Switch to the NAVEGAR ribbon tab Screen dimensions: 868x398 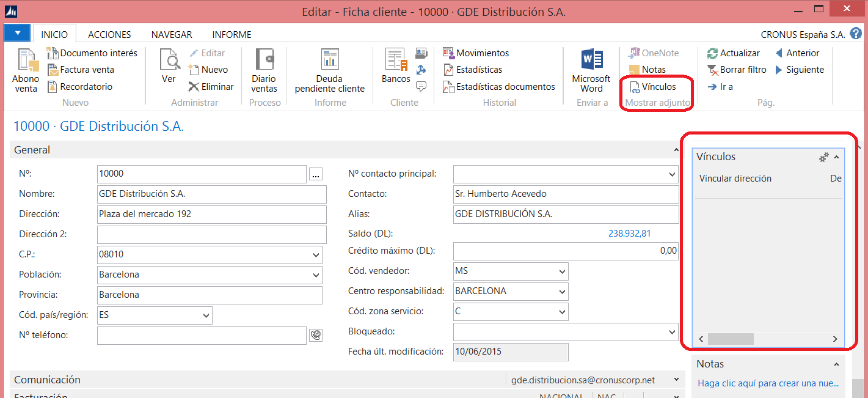click(x=172, y=34)
